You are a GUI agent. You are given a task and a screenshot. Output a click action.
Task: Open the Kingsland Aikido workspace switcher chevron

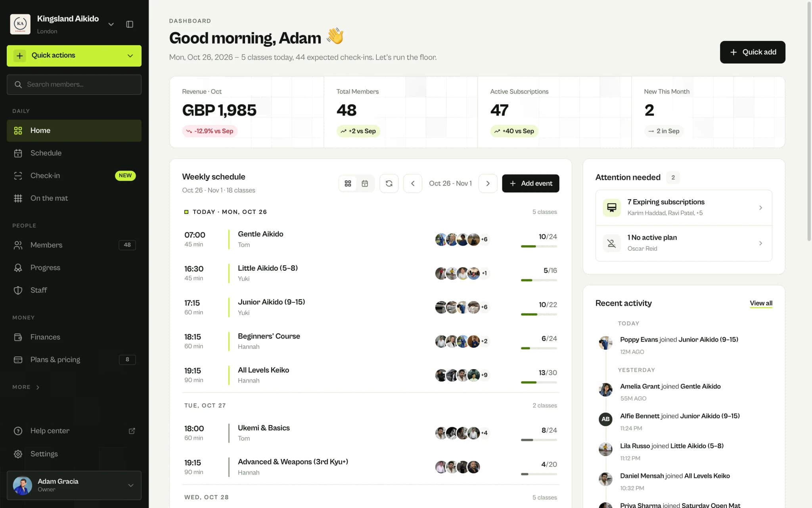111,24
